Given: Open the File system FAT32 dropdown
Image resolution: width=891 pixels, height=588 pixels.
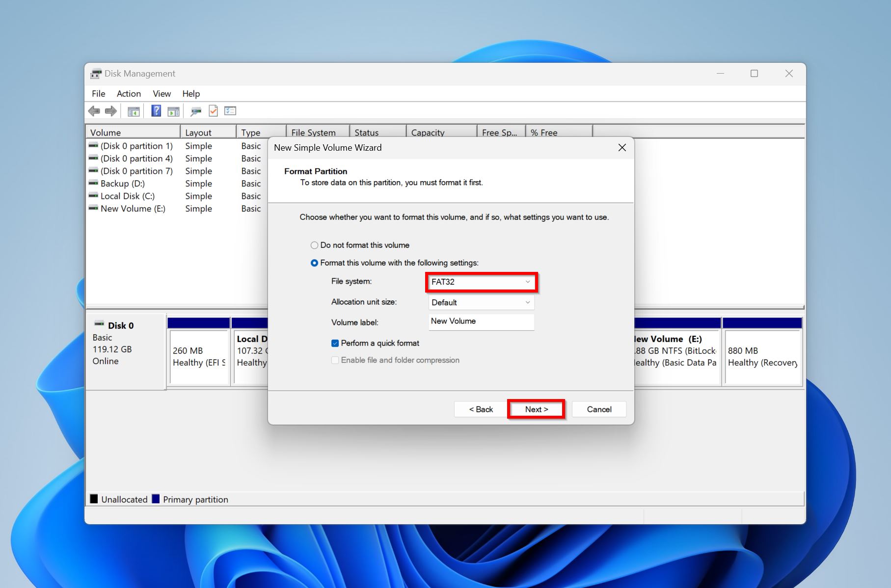Looking at the screenshot, I should (481, 282).
